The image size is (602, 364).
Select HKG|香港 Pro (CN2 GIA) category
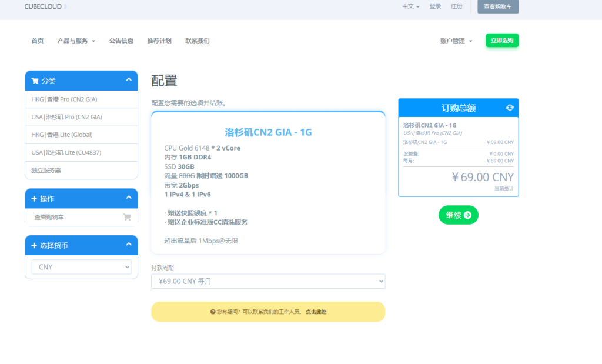click(x=64, y=99)
